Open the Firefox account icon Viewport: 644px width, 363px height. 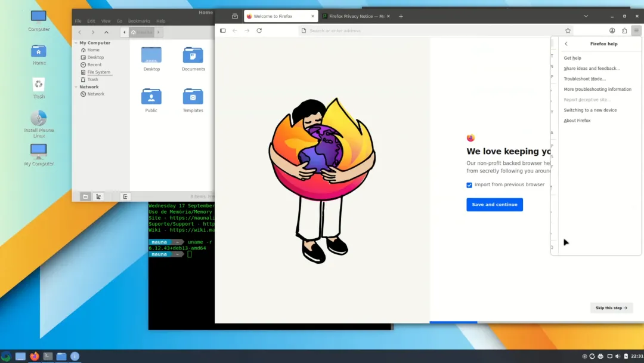(612, 30)
